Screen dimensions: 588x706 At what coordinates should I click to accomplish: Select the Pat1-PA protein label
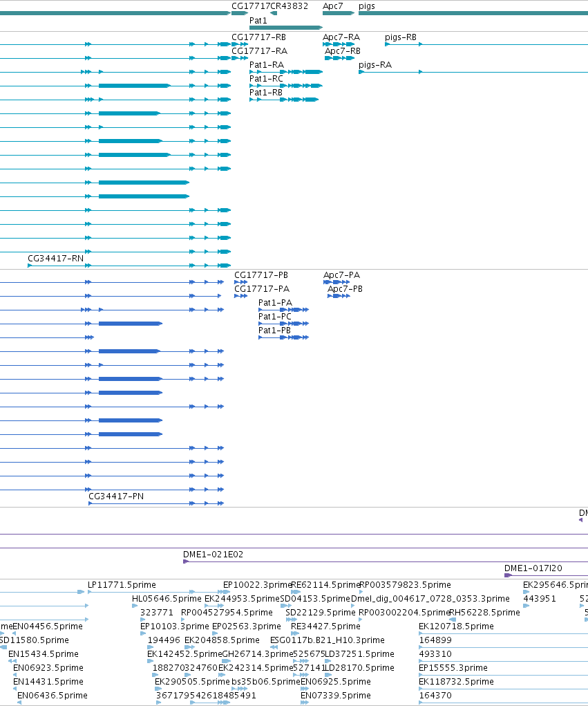(275, 303)
